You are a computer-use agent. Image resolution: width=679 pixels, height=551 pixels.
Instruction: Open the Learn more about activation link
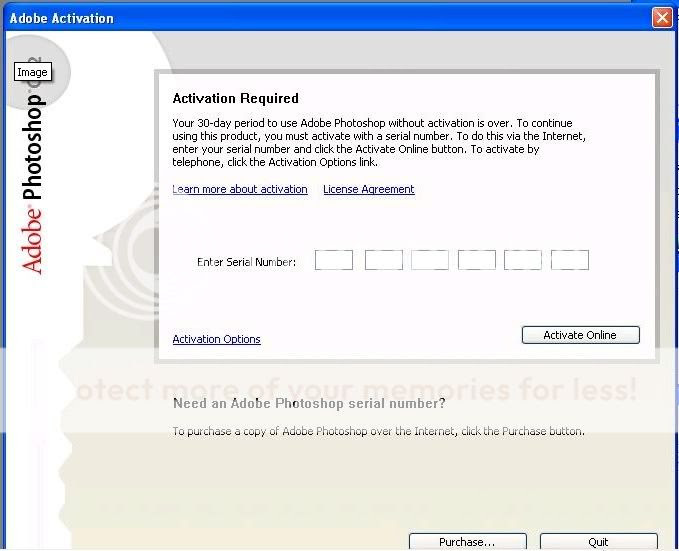(x=240, y=189)
